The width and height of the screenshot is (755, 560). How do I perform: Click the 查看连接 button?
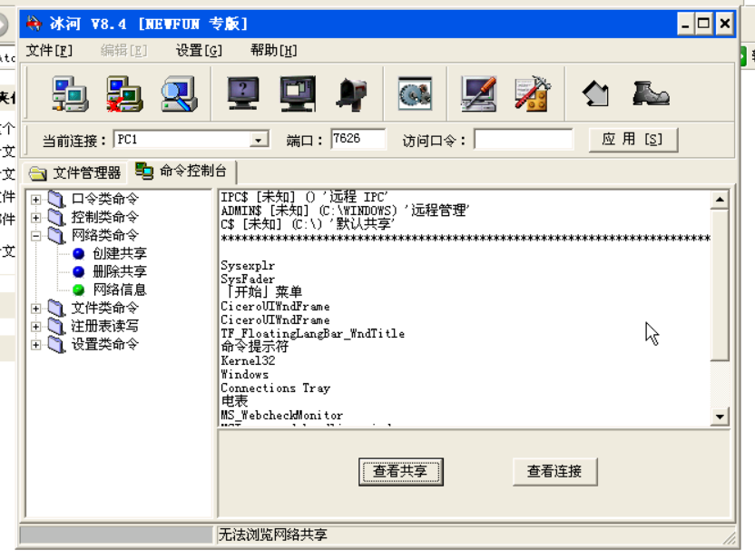(x=554, y=471)
